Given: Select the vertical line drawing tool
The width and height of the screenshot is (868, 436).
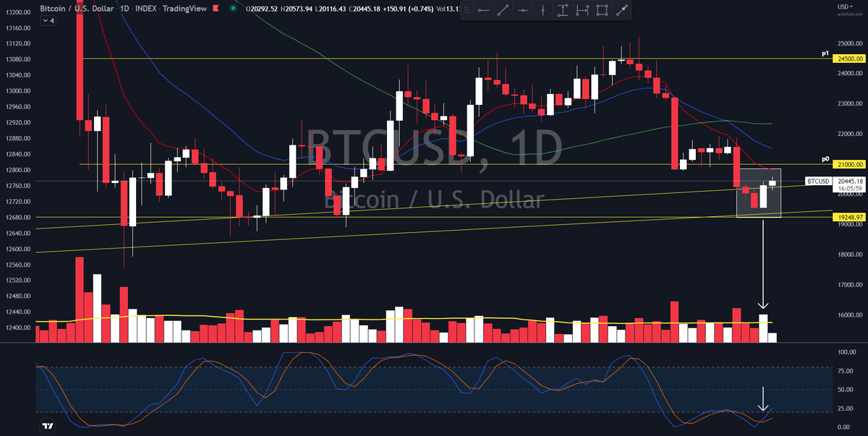Looking at the screenshot, I should coord(542,10).
